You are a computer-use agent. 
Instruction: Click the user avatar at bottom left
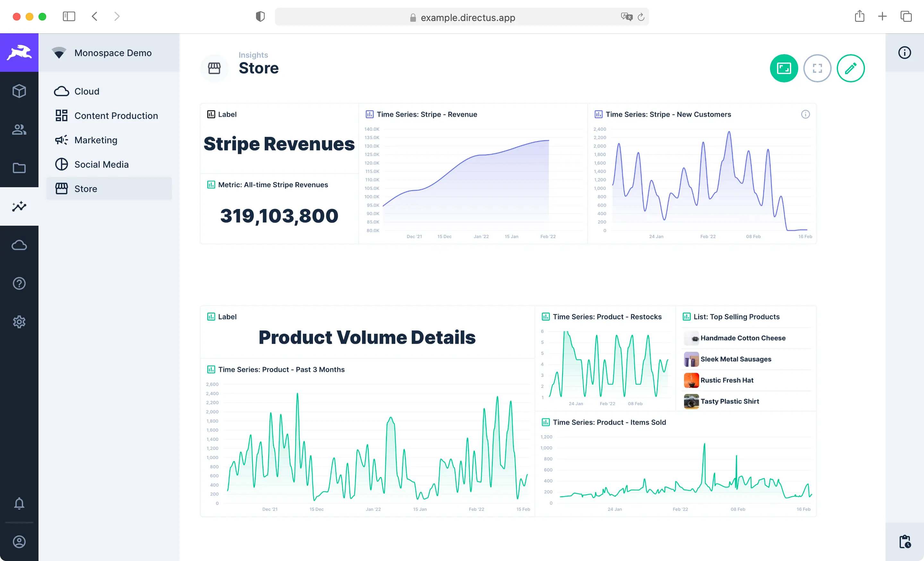[19, 541]
